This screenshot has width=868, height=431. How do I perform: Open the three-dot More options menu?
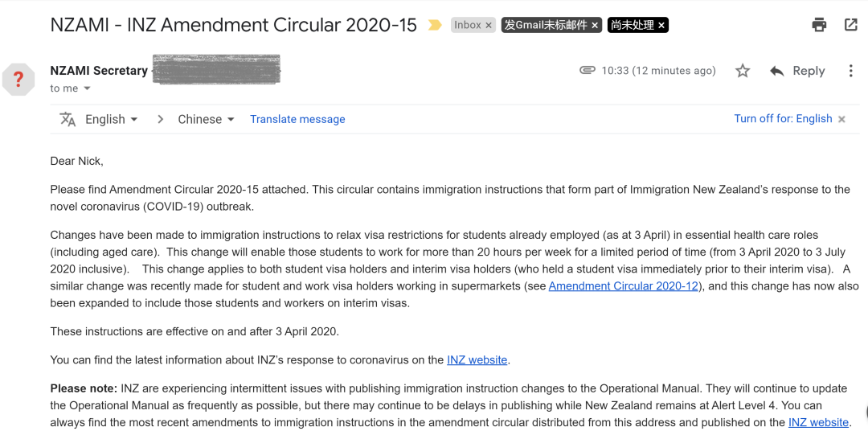(850, 71)
